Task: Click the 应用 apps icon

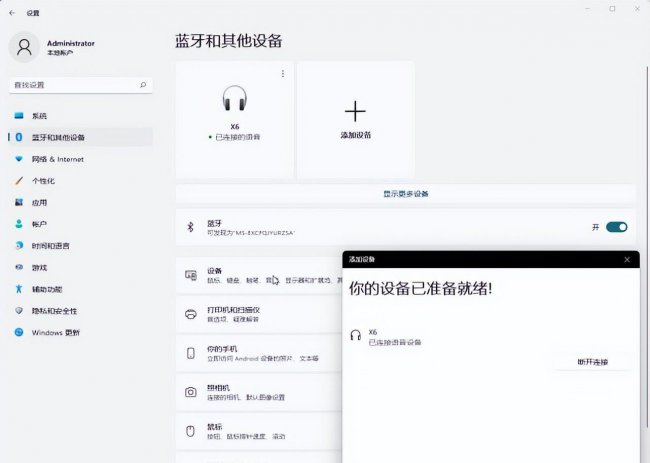Action: 19,202
